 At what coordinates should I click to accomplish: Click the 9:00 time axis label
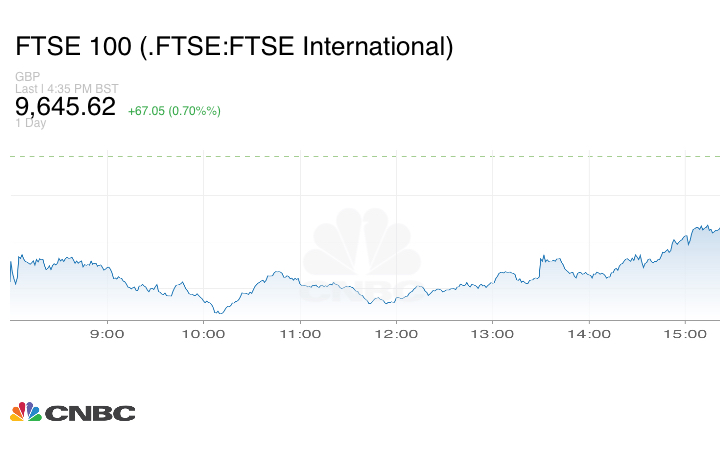(x=107, y=333)
